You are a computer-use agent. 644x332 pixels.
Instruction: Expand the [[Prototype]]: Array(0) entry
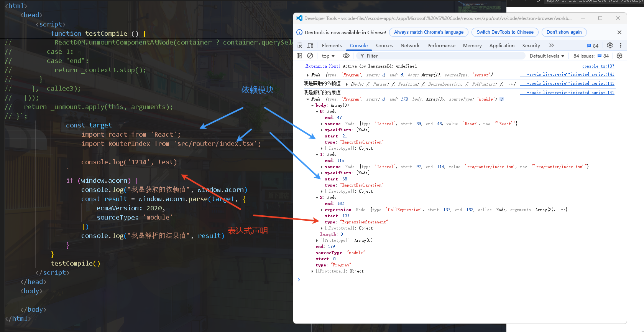[x=317, y=240]
